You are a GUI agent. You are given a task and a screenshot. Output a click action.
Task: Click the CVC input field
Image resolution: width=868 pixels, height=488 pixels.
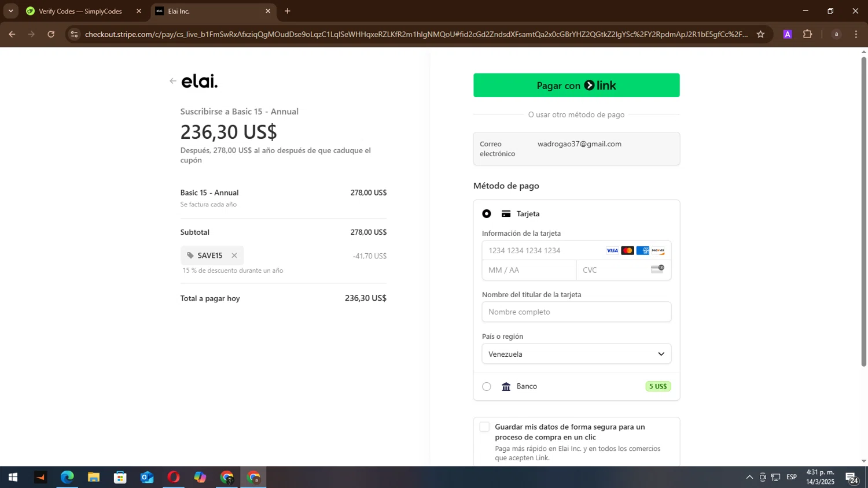click(x=624, y=270)
